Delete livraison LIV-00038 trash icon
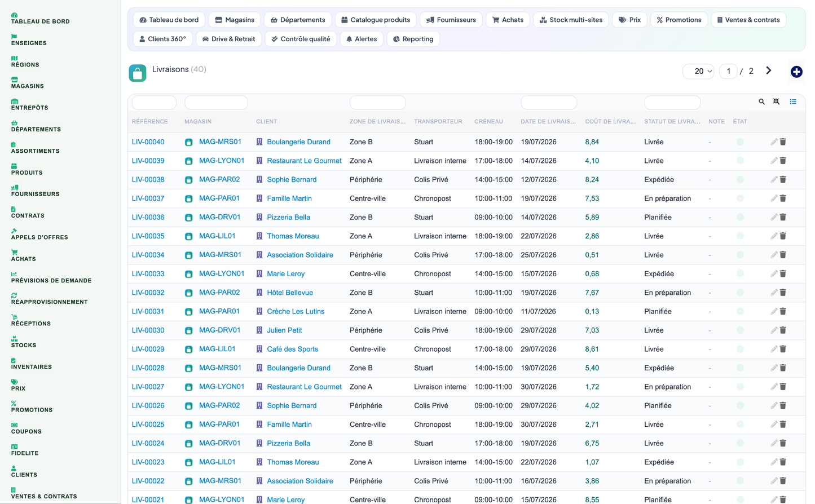815x504 pixels. (783, 180)
